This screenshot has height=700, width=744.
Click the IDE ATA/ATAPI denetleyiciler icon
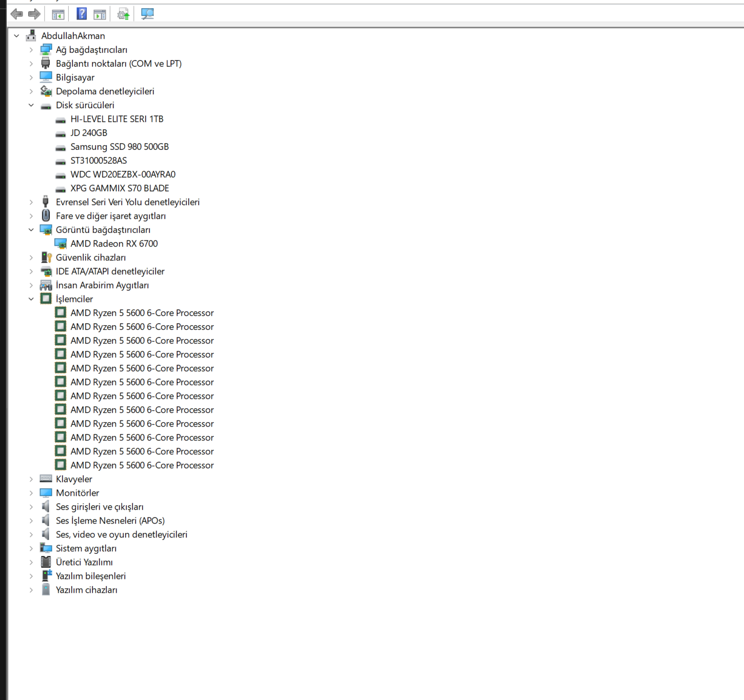46,271
